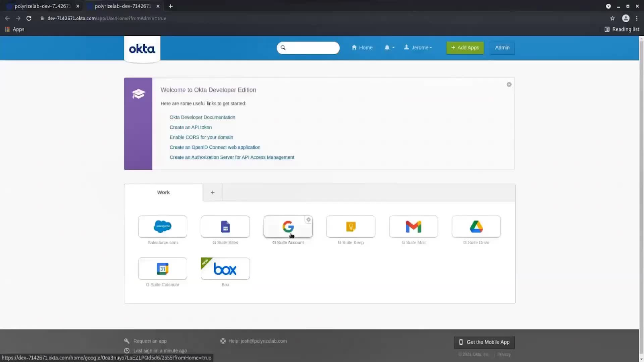Screen dimensions: 644x362
Task: Open the G Suite Account app
Action: pos(288,226)
